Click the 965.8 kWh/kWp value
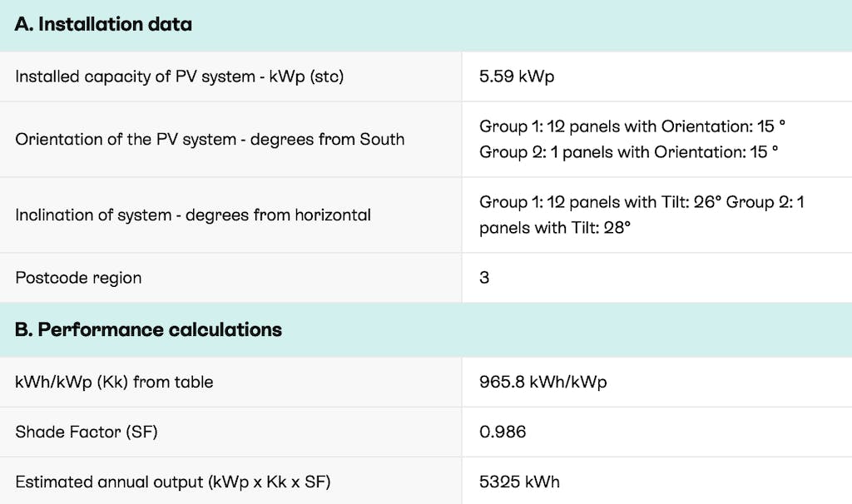Viewport: 852px width, 504px height. coord(542,383)
